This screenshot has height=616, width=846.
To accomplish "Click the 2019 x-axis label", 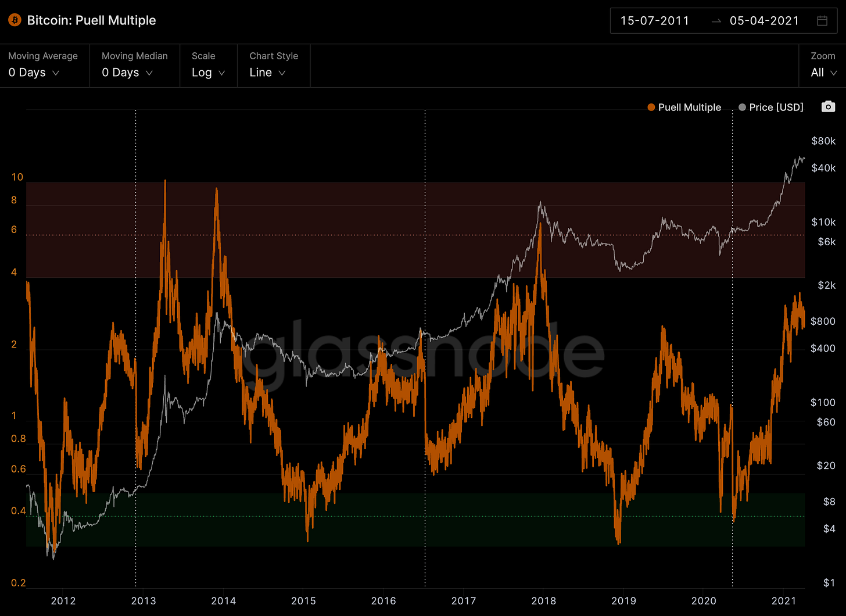I will pyautogui.click(x=623, y=600).
